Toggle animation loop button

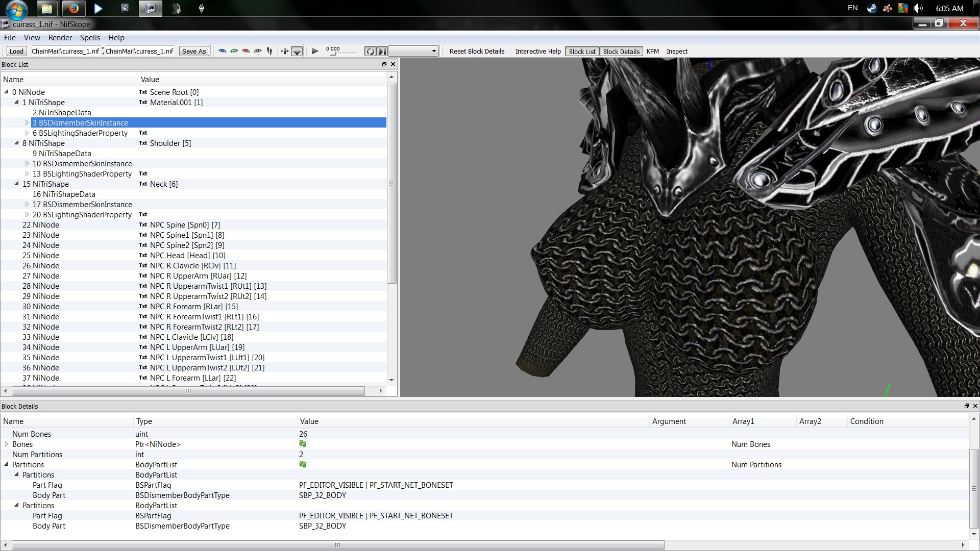(370, 52)
